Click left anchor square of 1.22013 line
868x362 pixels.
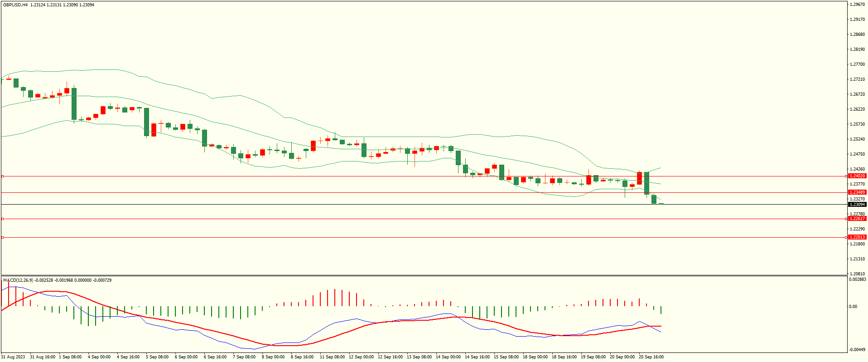2,237
